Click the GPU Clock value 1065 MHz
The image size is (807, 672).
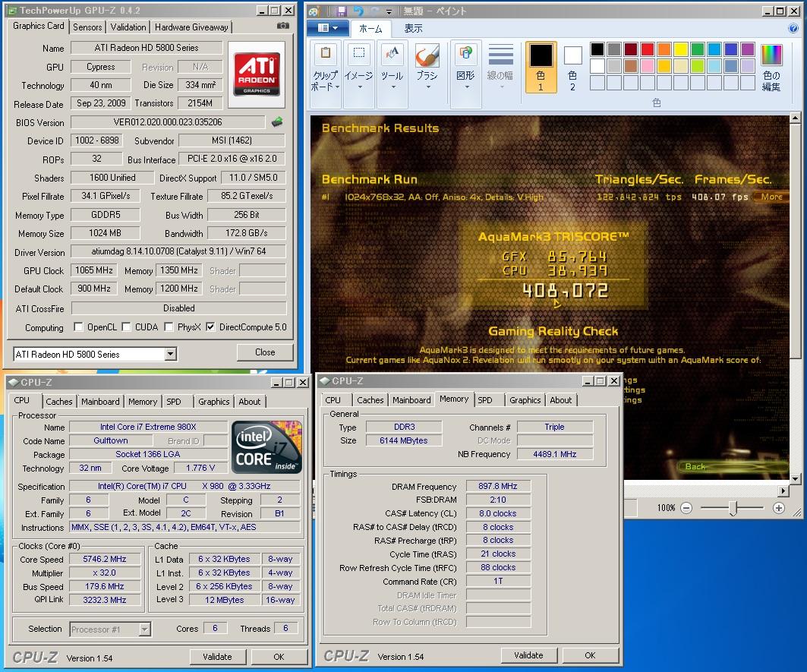(94, 270)
